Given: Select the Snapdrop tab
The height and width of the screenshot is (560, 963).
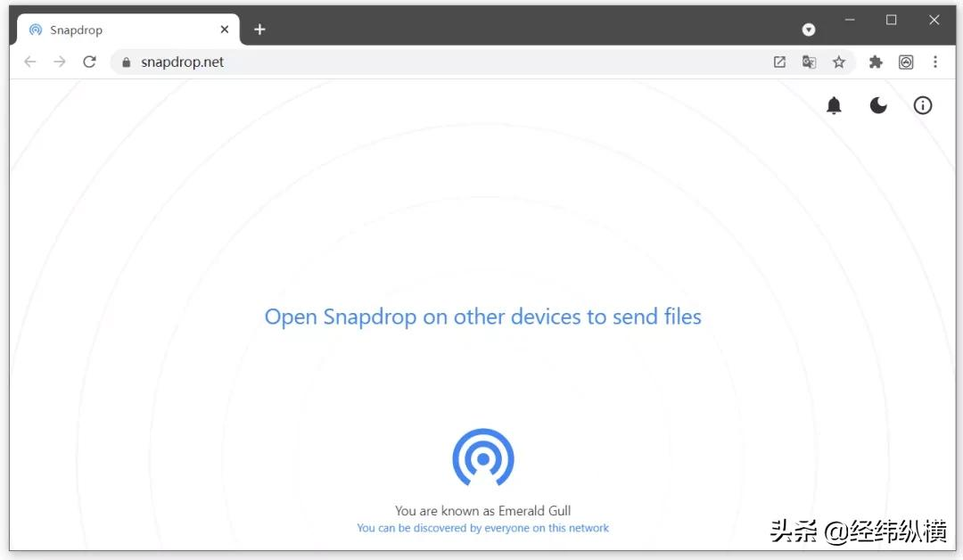Looking at the screenshot, I should 128,29.
